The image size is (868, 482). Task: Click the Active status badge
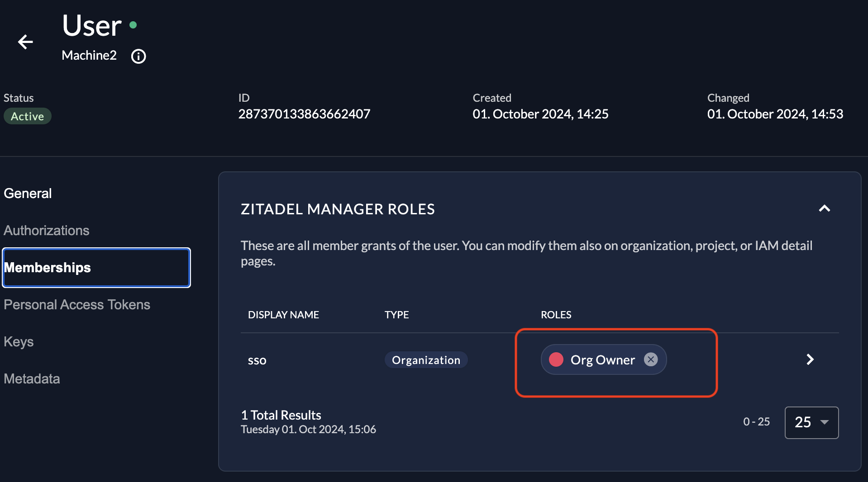point(27,116)
